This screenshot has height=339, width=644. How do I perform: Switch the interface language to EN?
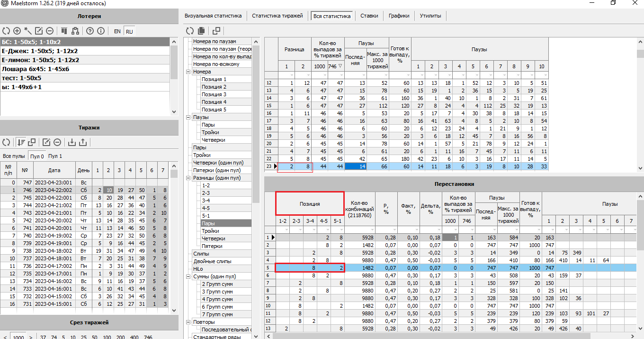[117, 31]
